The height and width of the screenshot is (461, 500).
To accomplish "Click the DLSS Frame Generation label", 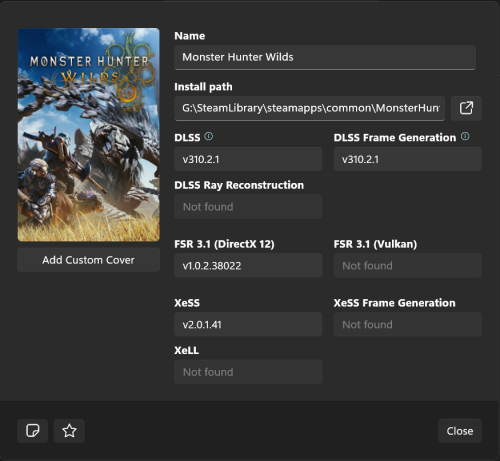I will pos(395,138).
